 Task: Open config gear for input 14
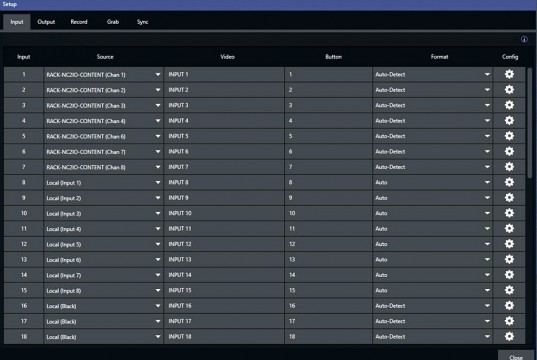click(509, 275)
